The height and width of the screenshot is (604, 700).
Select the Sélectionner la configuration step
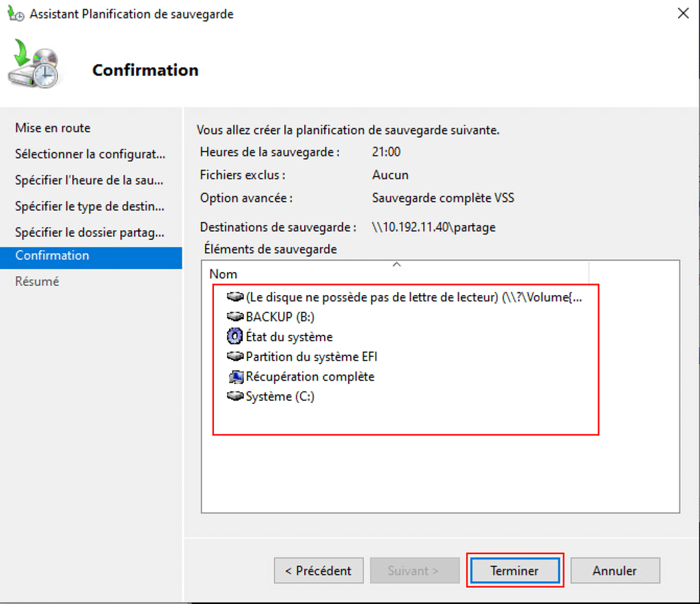90,154
